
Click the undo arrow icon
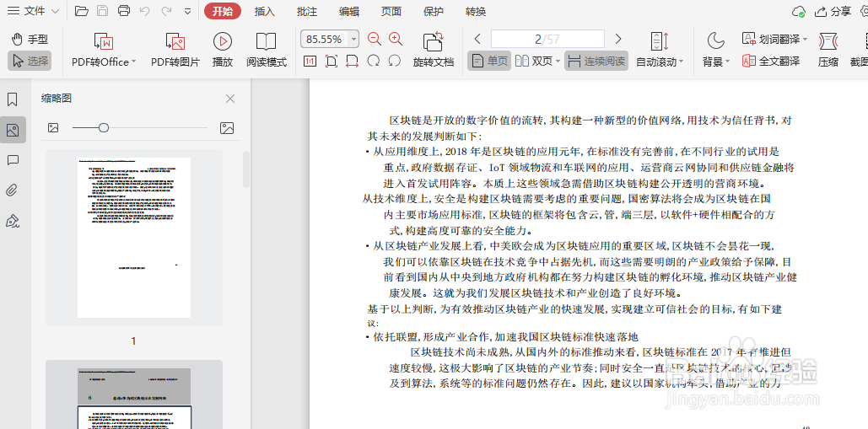point(144,11)
